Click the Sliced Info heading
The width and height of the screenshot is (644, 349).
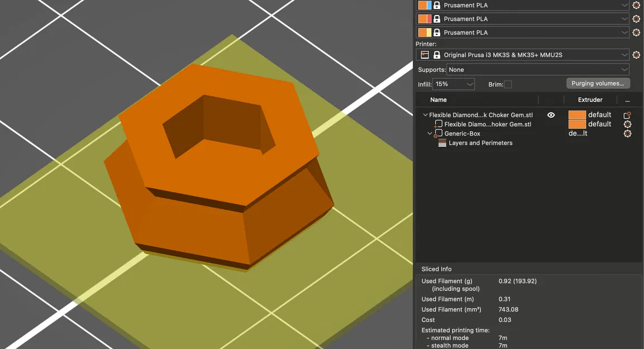point(436,269)
